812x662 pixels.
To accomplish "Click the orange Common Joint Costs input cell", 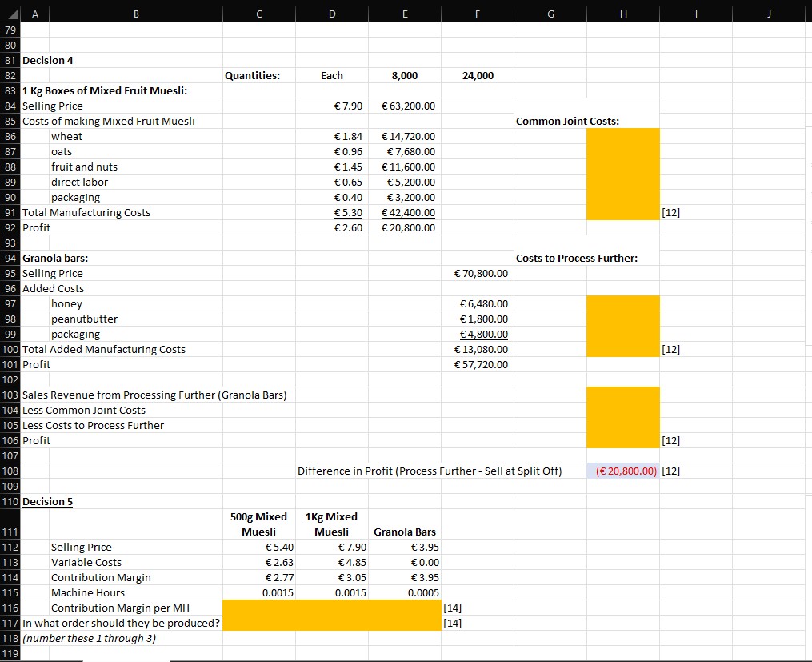I will [623, 172].
